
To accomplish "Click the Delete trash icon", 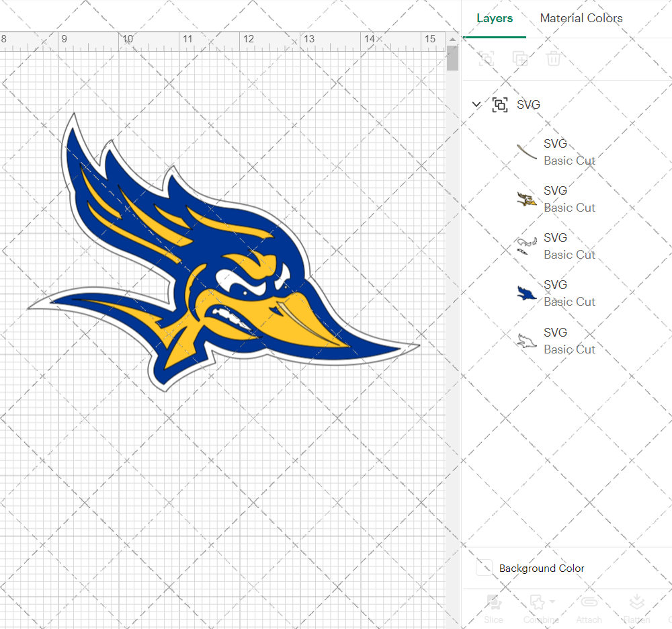I will (x=553, y=58).
